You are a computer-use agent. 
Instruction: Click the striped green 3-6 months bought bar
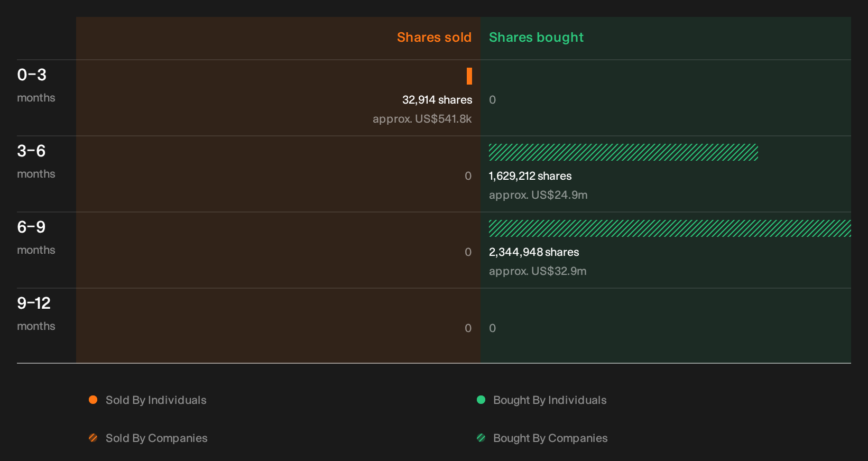click(x=623, y=152)
